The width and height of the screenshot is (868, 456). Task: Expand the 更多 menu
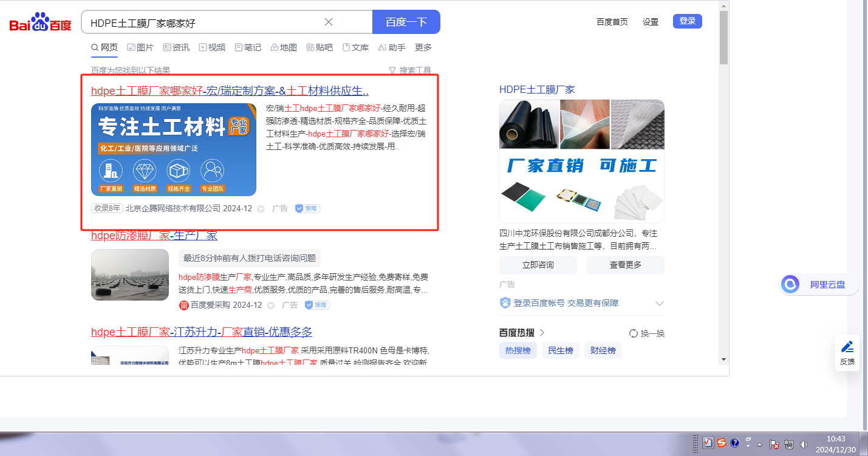tap(423, 47)
